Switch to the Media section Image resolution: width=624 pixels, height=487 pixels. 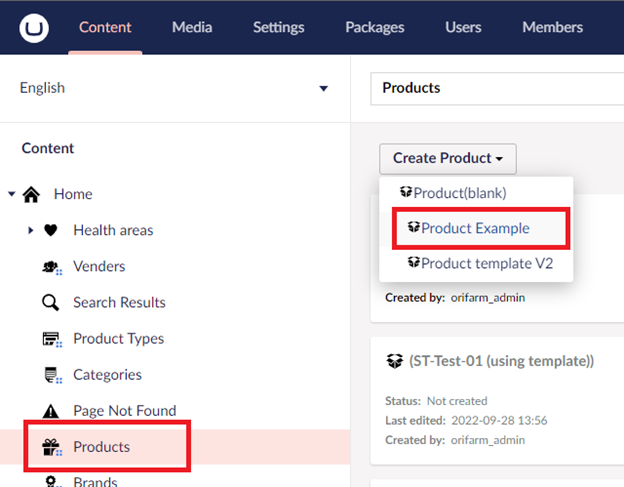[192, 27]
